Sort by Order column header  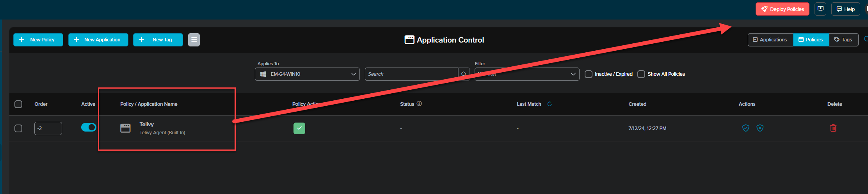point(41,104)
